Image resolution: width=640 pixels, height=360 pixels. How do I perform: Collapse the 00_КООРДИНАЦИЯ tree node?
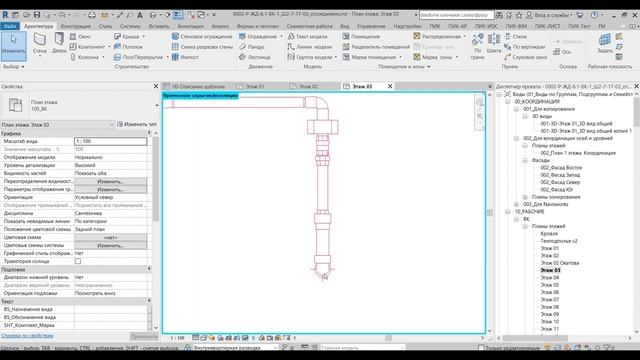click(508, 102)
